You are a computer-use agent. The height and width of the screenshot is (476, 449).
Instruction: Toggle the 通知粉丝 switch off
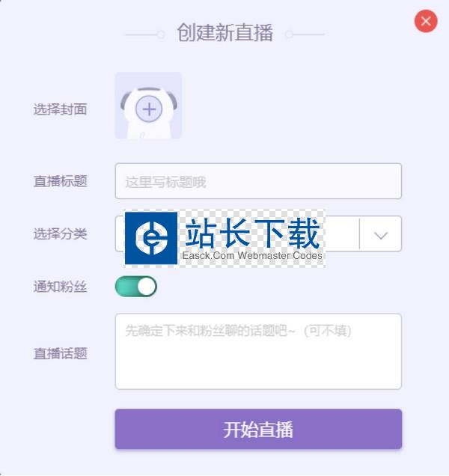(135, 286)
